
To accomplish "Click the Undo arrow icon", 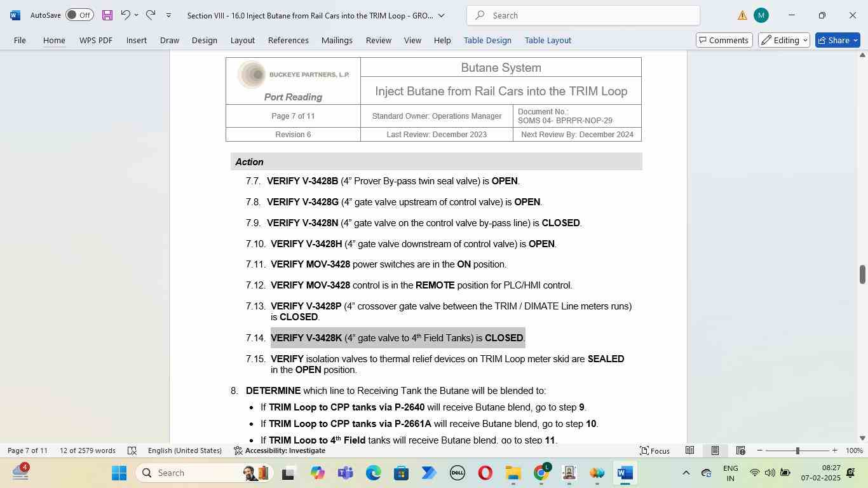I will point(126,15).
